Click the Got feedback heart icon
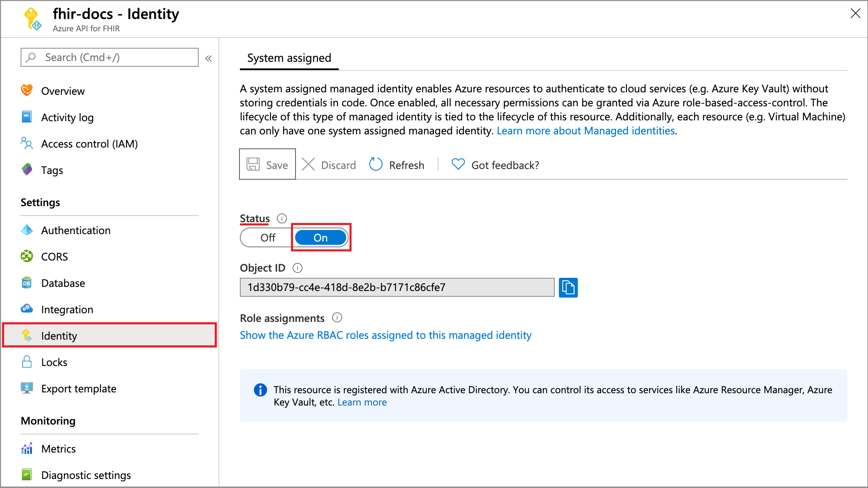Image resolution: width=868 pixels, height=488 pixels. click(458, 164)
